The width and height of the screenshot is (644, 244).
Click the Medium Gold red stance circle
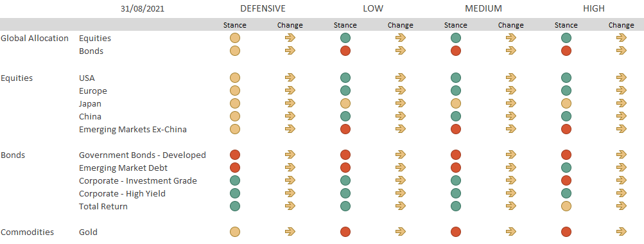click(455, 232)
